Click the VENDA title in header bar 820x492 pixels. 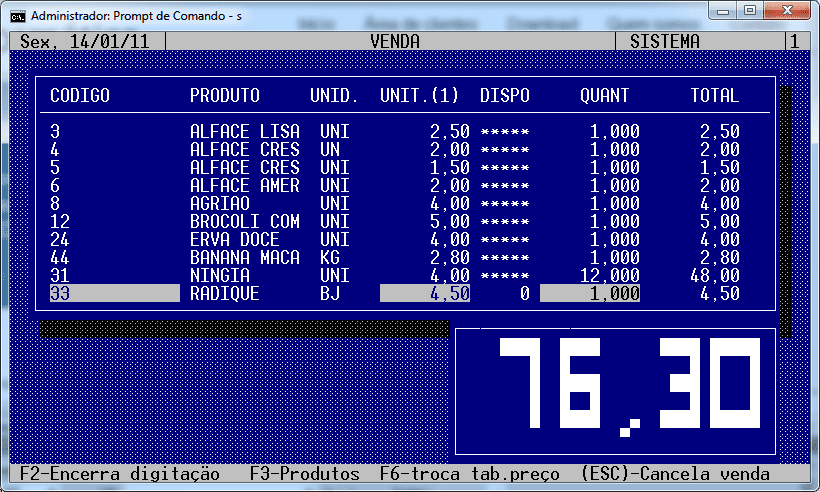click(x=395, y=41)
